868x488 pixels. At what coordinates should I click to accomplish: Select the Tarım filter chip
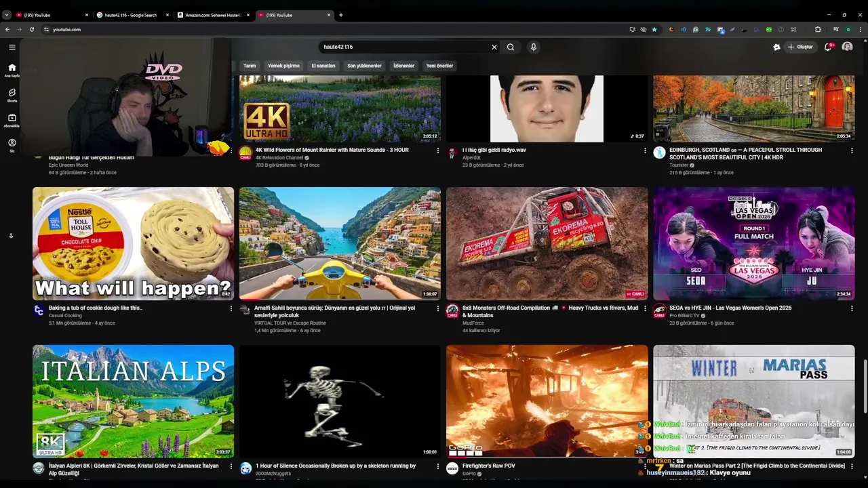250,66
